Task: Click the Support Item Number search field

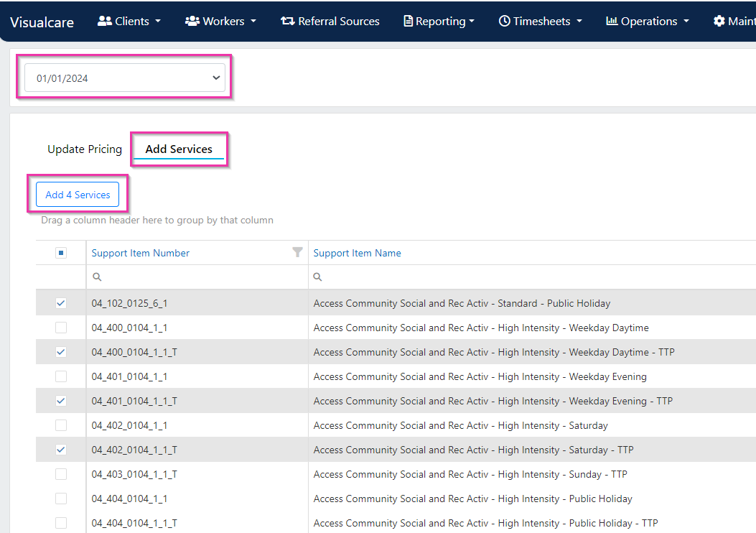Action: pyautogui.click(x=197, y=277)
